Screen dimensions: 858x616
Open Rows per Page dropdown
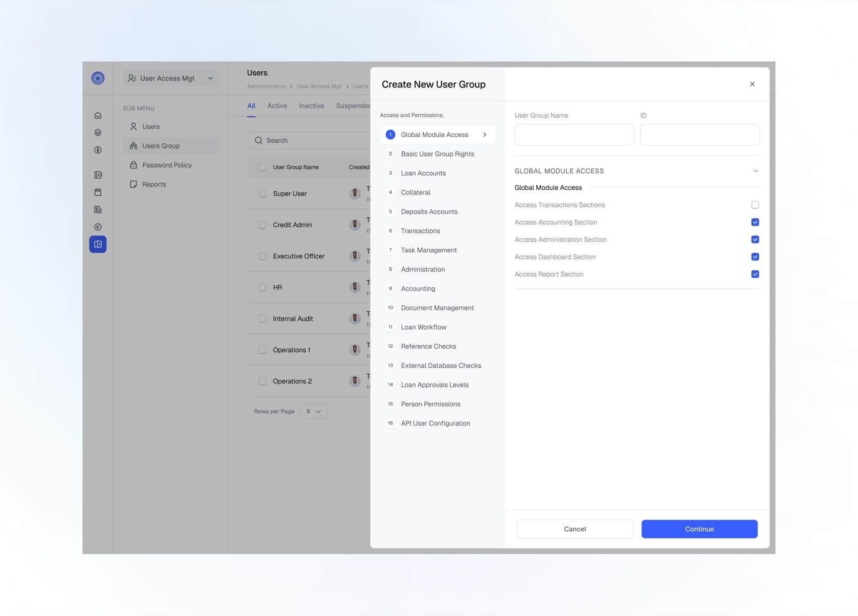[314, 411]
